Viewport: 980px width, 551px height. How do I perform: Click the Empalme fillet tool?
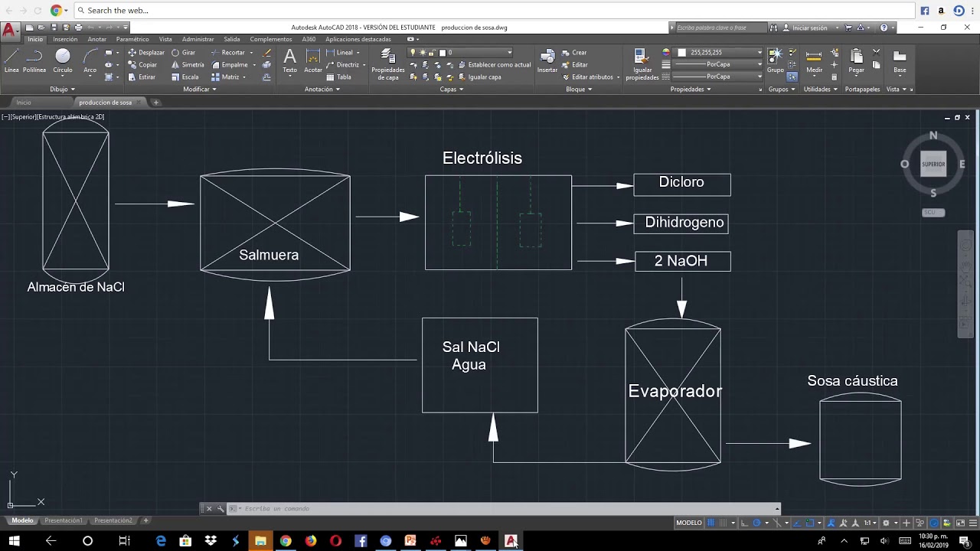pyautogui.click(x=230, y=65)
